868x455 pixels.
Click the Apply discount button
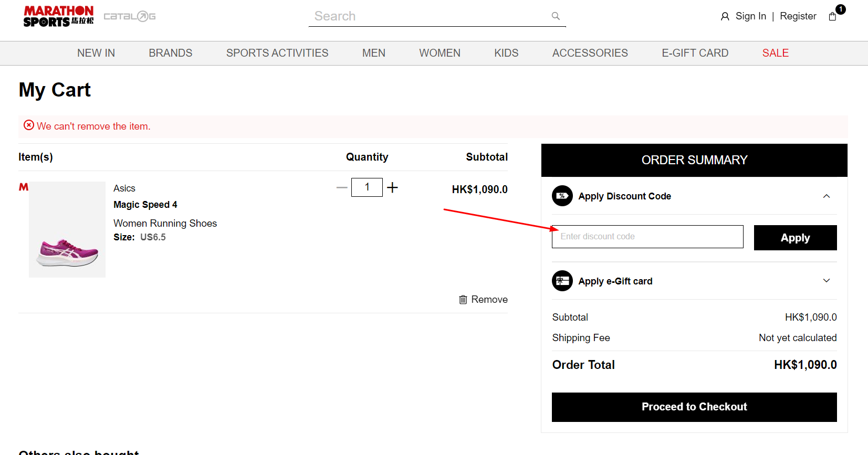pyautogui.click(x=796, y=238)
